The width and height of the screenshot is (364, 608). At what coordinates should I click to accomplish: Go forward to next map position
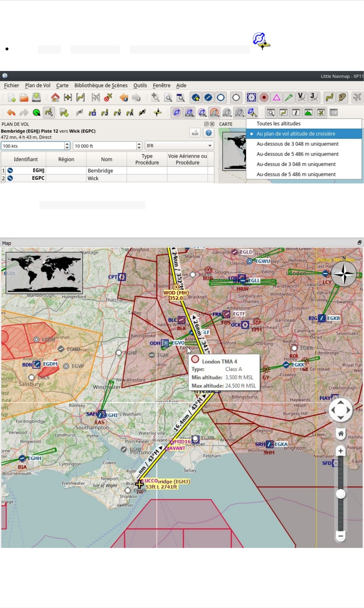[136, 98]
